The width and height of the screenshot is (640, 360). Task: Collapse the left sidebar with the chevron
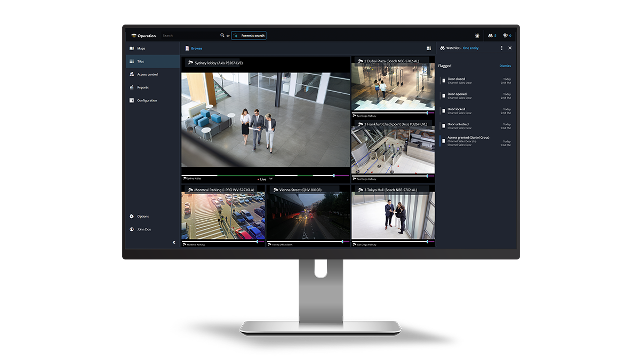coord(174,242)
